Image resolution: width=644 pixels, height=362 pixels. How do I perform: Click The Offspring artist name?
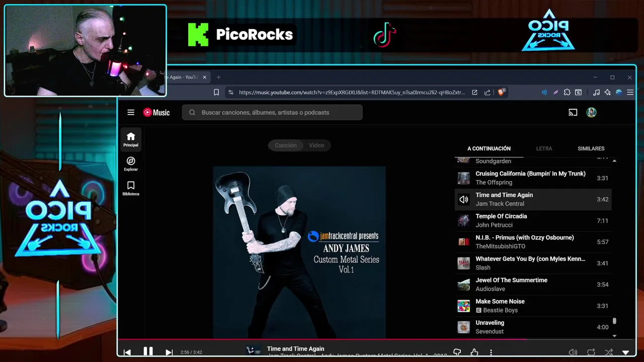pyautogui.click(x=494, y=183)
